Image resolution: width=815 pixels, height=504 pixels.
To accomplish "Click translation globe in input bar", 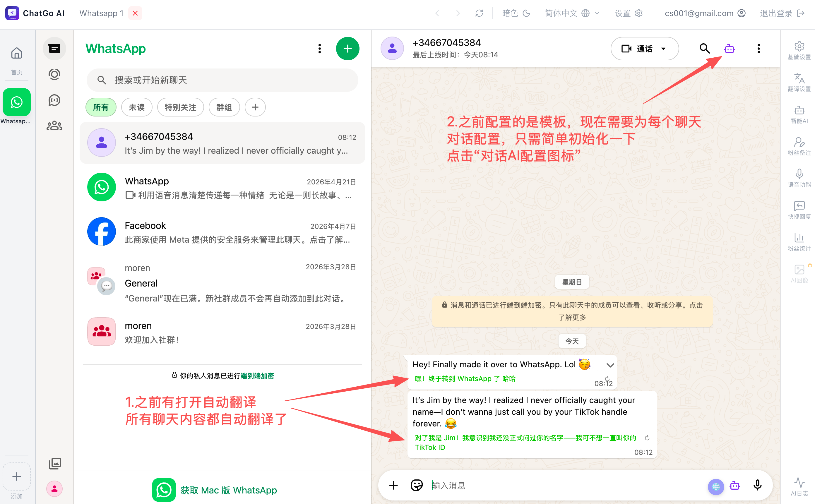I will pyautogui.click(x=715, y=487).
